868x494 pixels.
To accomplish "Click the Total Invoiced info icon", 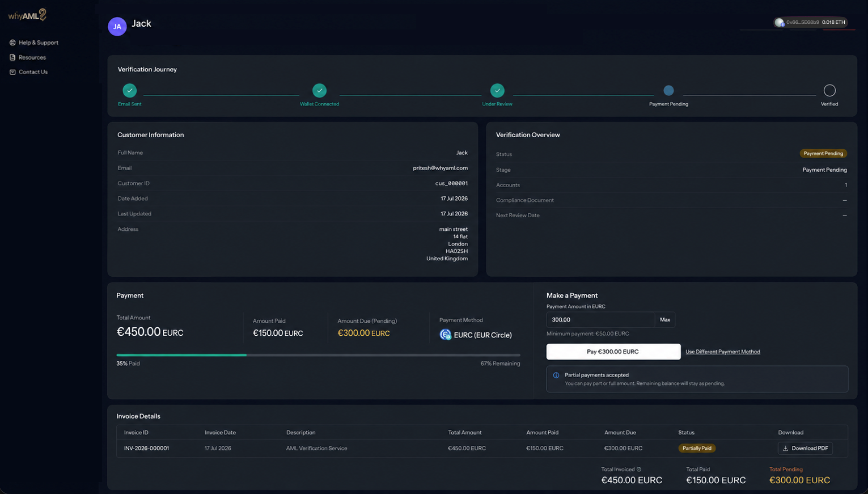I will [639, 470].
